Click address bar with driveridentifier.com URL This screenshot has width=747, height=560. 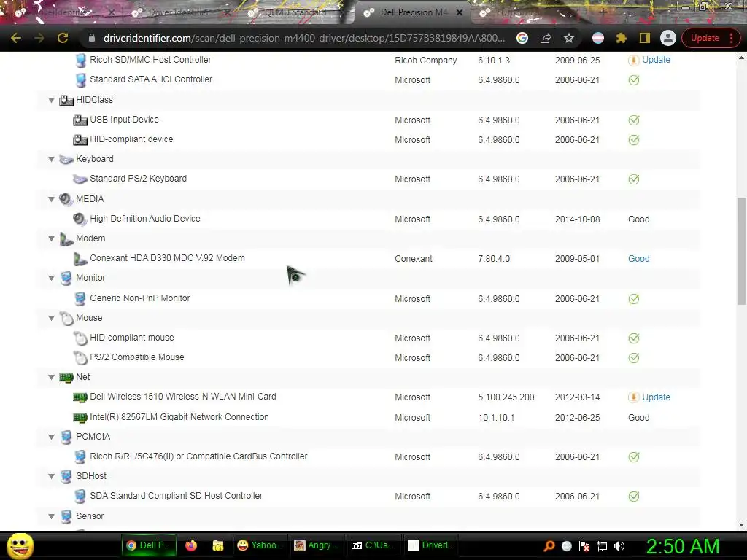coord(303,38)
